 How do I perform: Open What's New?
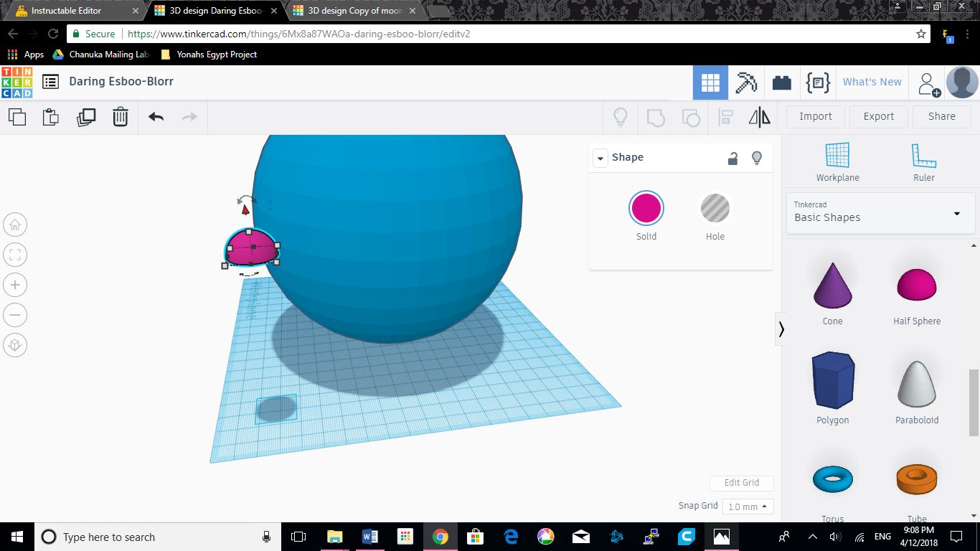[x=872, y=83]
